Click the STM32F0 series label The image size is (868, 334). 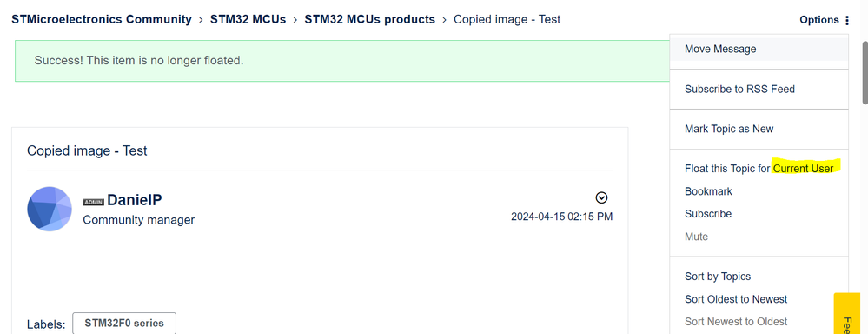click(x=124, y=323)
